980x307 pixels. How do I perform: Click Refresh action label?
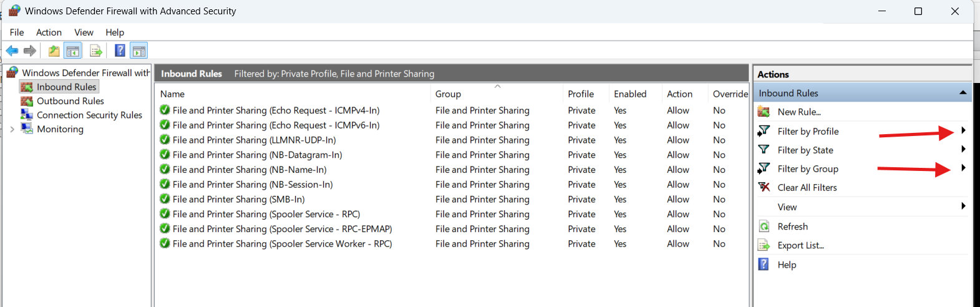pos(792,227)
